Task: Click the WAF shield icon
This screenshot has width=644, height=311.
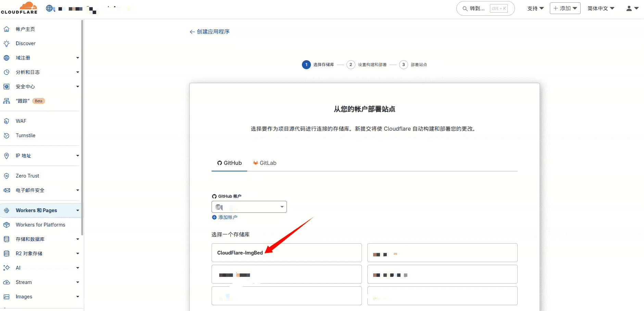Action: click(x=7, y=121)
